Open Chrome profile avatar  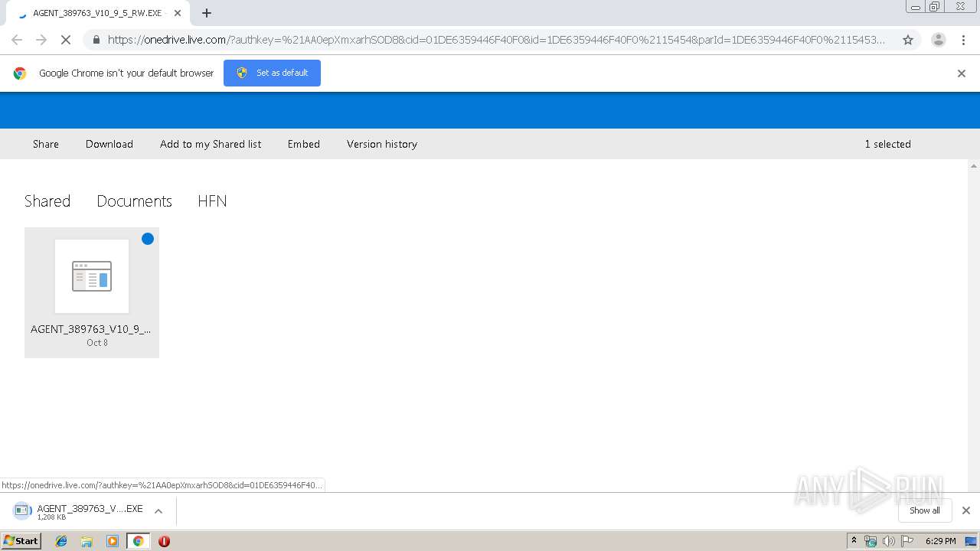939,40
